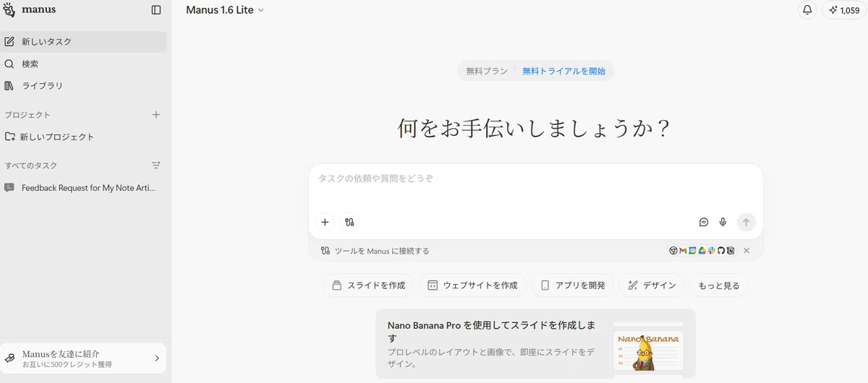Screen dimensions: 868x383
Task: Create 新しいプロジェクト
Action: click(x=84, y=137)
